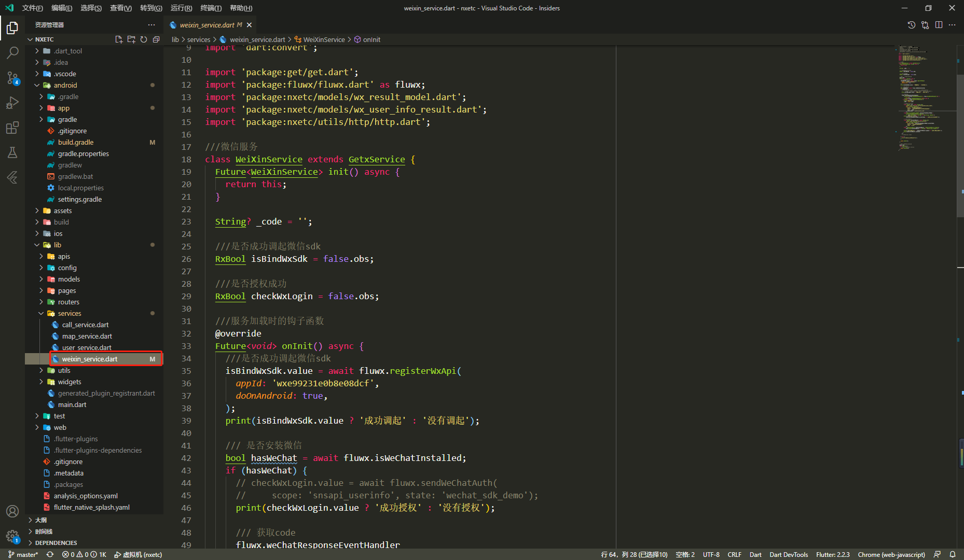The width and height of the screenshot is (964, 560).
Task: Expand the .dart_tool folder
Action: pyautogui.click(x=94, y=51)
